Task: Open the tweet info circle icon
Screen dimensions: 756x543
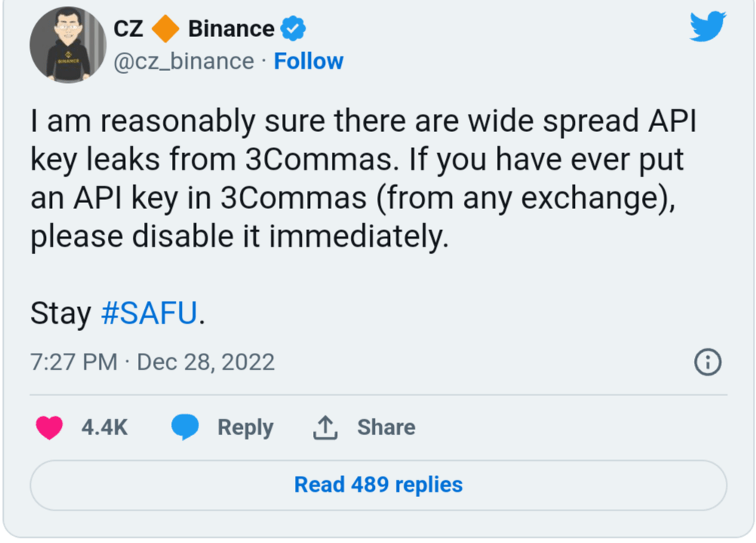Action: pyautogui.click(x=707, y=362)
